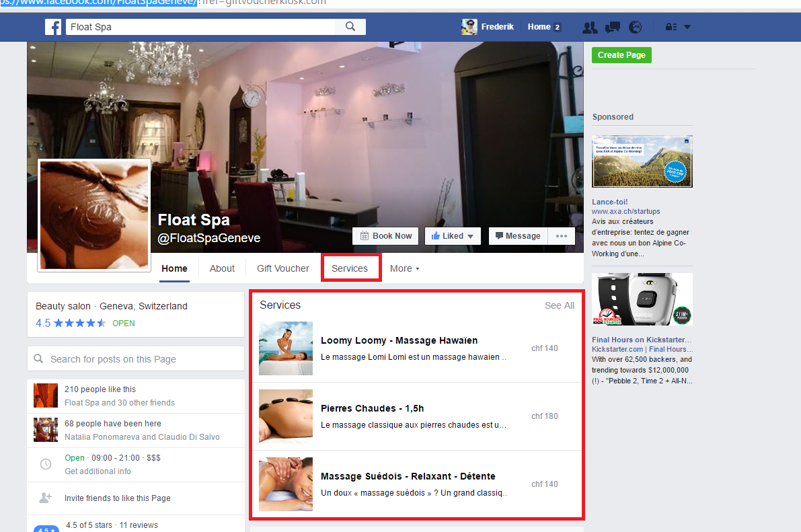Open Massage Suédois thumbnail

[286, 484]
